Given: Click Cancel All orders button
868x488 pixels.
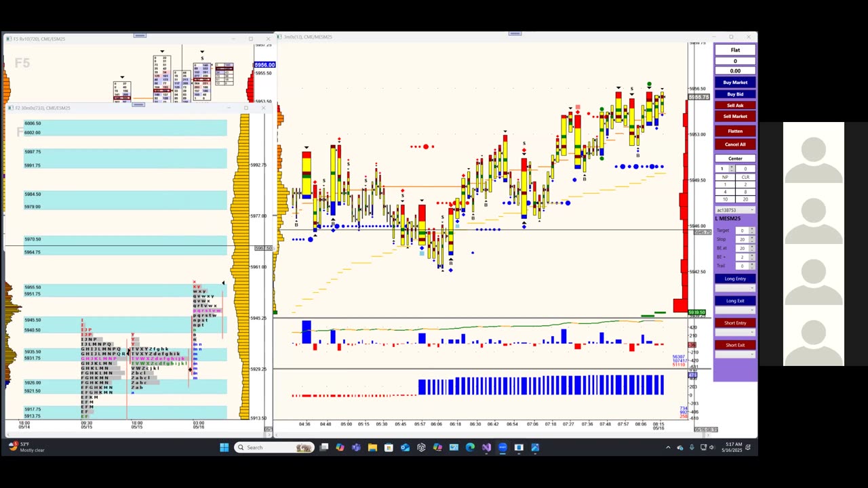Looking at the screenshot, I should tap(735, 144).
